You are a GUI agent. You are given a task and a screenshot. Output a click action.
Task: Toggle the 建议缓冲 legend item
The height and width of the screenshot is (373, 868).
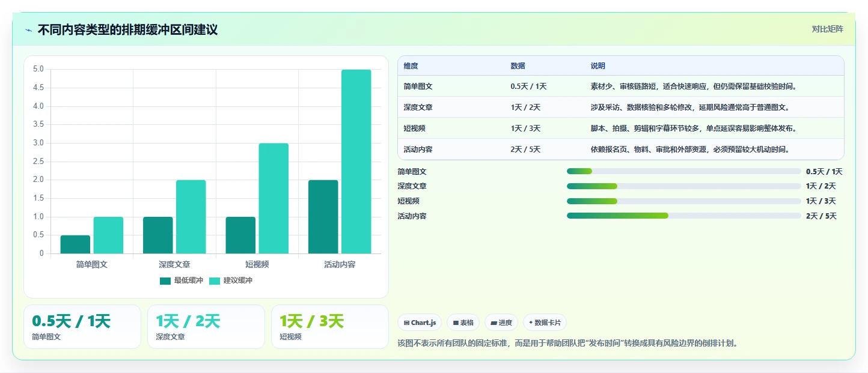click(231, 281)
